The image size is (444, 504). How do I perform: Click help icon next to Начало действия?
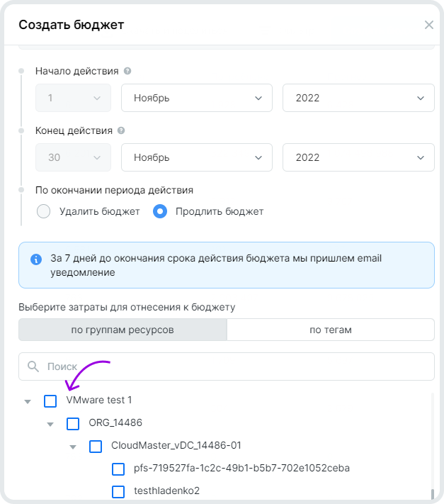[127, 72]
